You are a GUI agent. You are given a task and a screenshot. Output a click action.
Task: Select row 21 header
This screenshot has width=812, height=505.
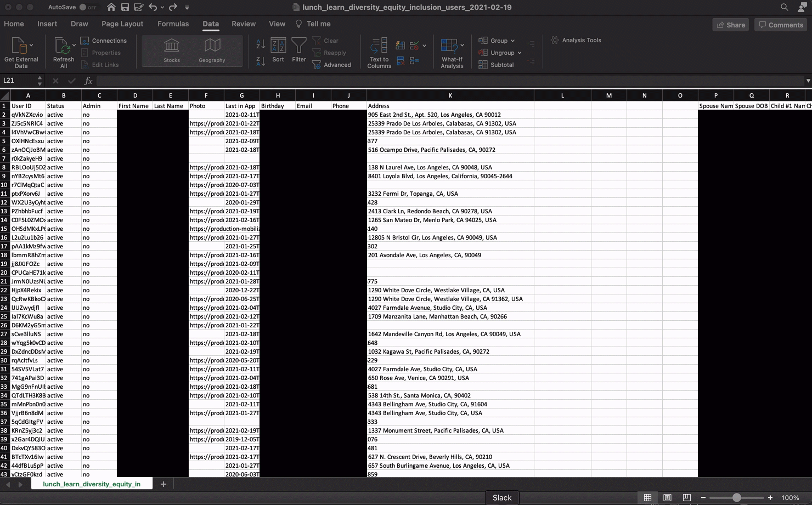coord(4,281)
